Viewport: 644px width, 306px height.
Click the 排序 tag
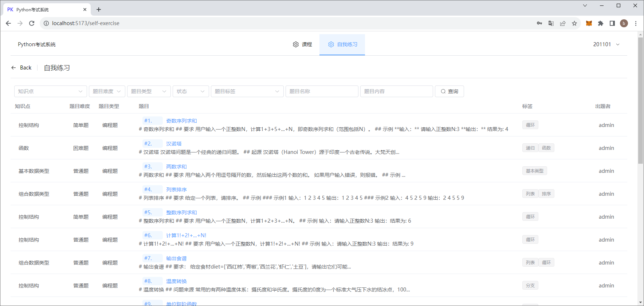[546, 194]
